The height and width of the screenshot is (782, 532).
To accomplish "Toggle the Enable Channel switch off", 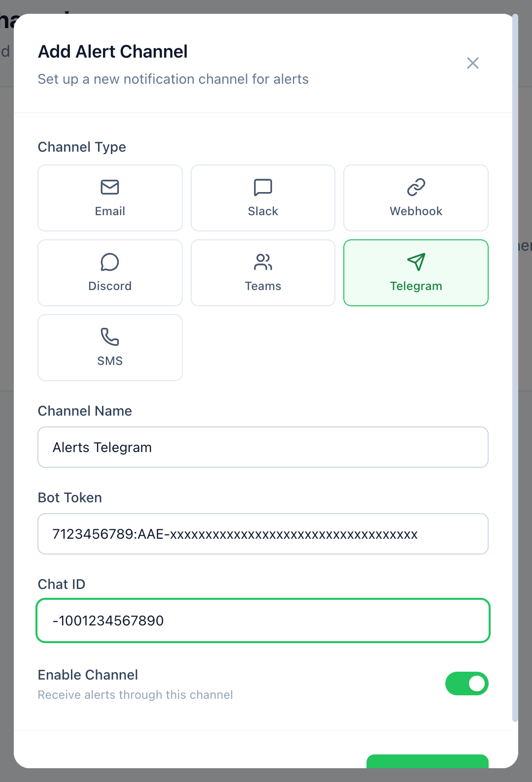I will click(x=466, y=684).
